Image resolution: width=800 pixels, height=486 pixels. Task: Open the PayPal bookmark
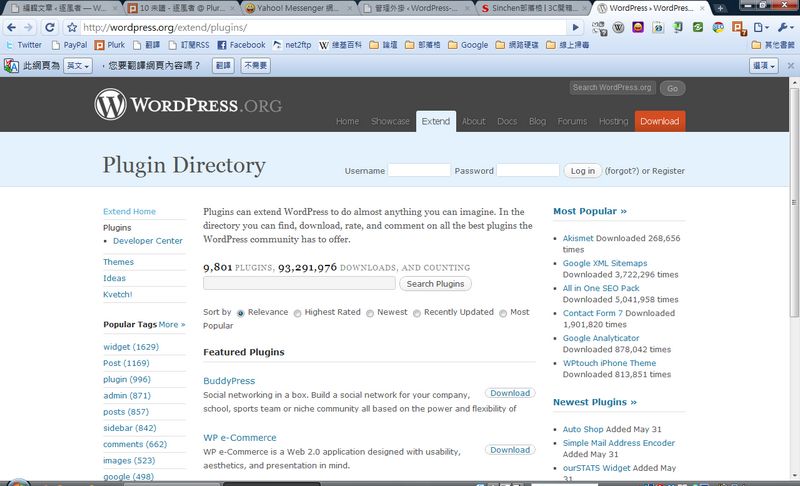pyautogui.click(x=69, y=45)
